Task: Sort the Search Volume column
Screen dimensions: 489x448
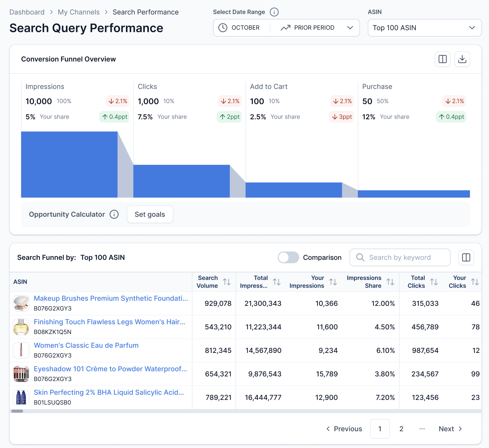Action: click(227, 282)
